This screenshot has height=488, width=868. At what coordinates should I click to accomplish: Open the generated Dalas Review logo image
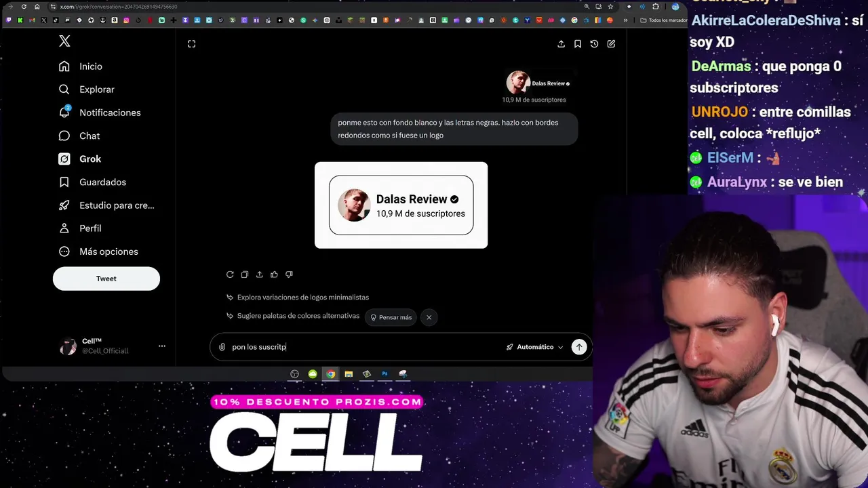click(401, 205)
